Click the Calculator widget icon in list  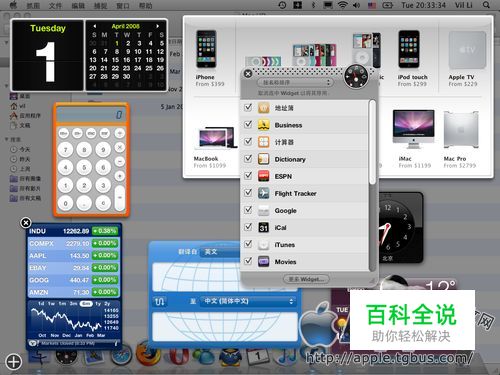pos(264,142)
